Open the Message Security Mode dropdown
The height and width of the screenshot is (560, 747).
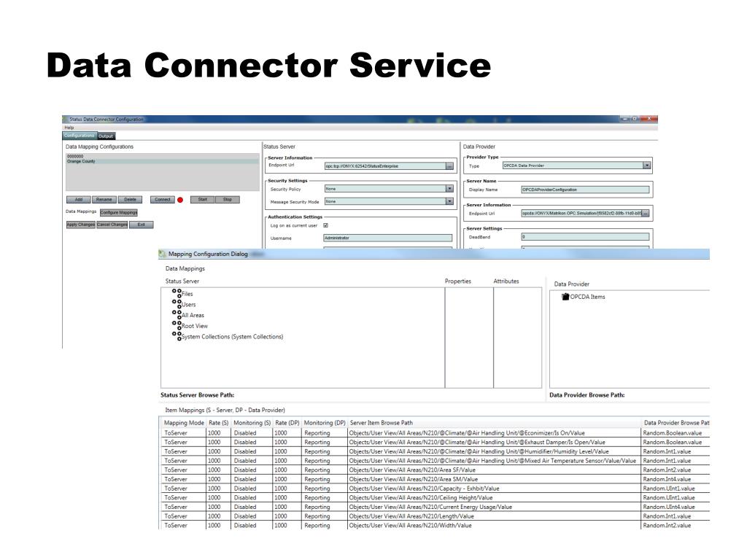coord(449,201)
